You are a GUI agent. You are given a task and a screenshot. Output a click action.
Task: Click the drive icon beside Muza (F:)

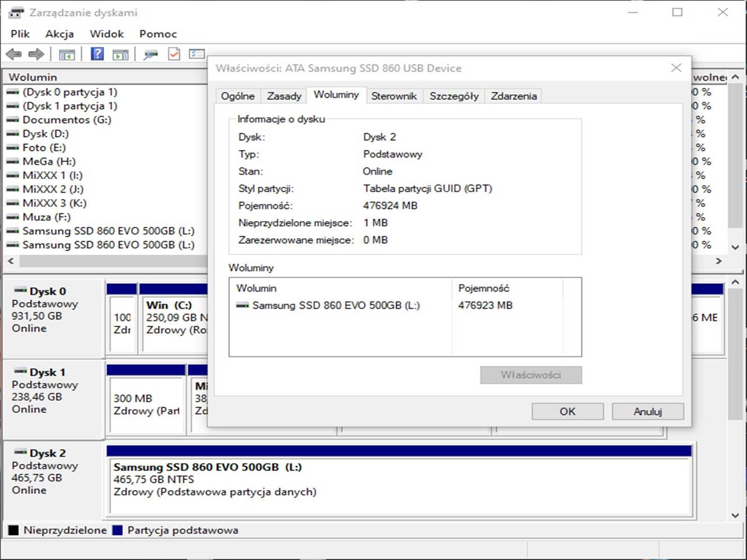point(13,217)
